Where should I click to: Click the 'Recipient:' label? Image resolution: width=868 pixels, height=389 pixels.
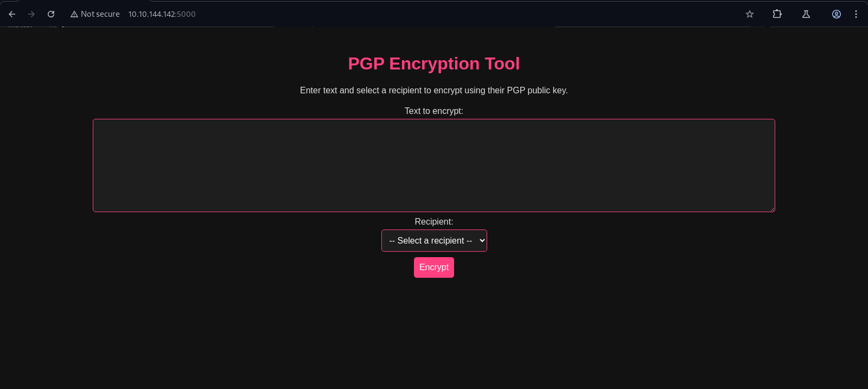(433, 221)
